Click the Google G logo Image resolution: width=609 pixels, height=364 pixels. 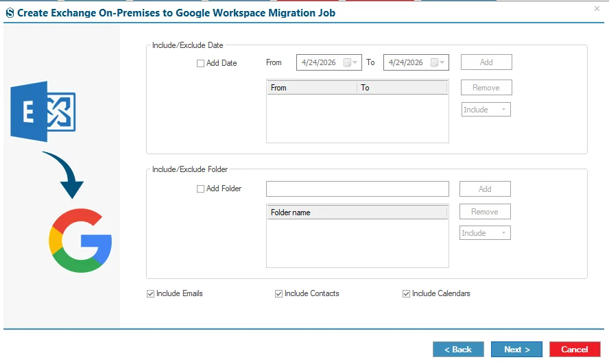coord(80,241)
